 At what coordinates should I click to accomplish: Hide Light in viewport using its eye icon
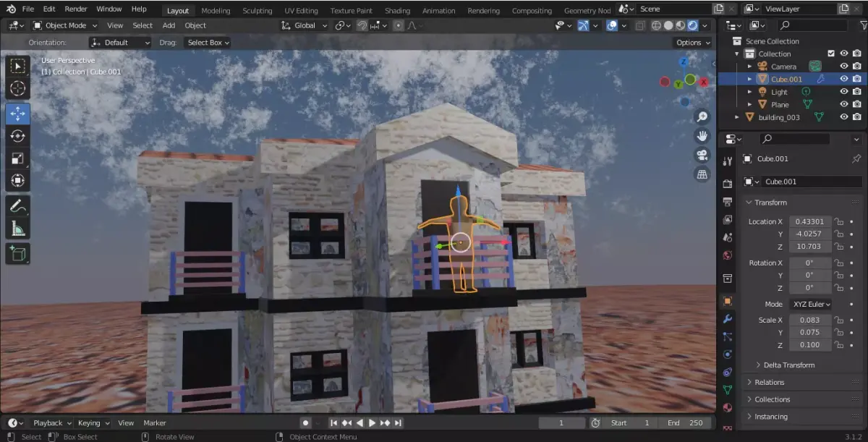pyautogui.click(x=844, y=92)
